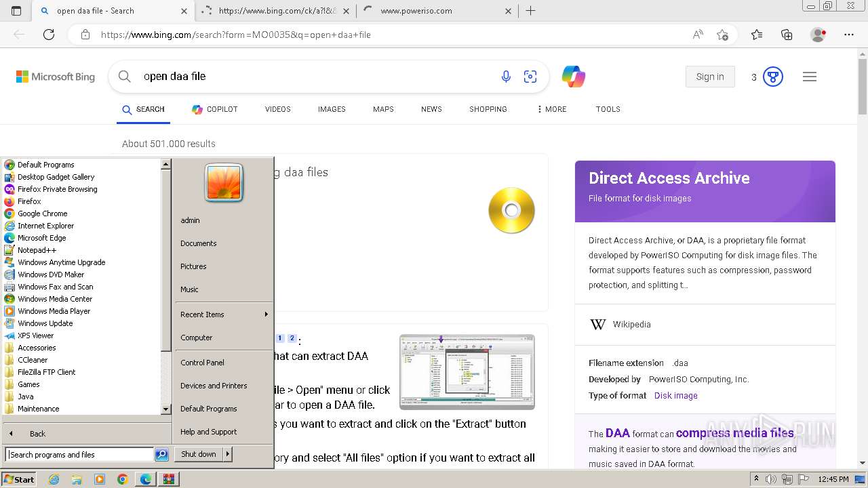The height and width of the screenshot is (488, 868).
Task: Expand the CCleaner program folder
Action: [x=33, y=360]
